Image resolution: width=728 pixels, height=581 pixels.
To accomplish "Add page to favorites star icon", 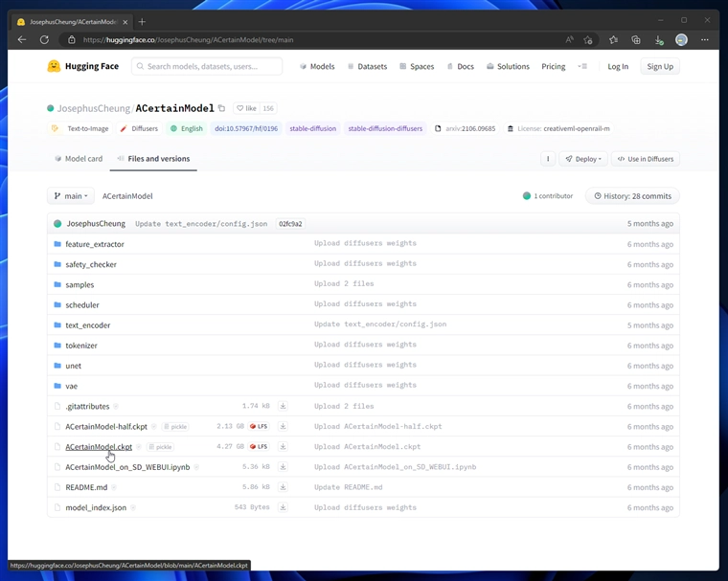I will coord(588,40).
